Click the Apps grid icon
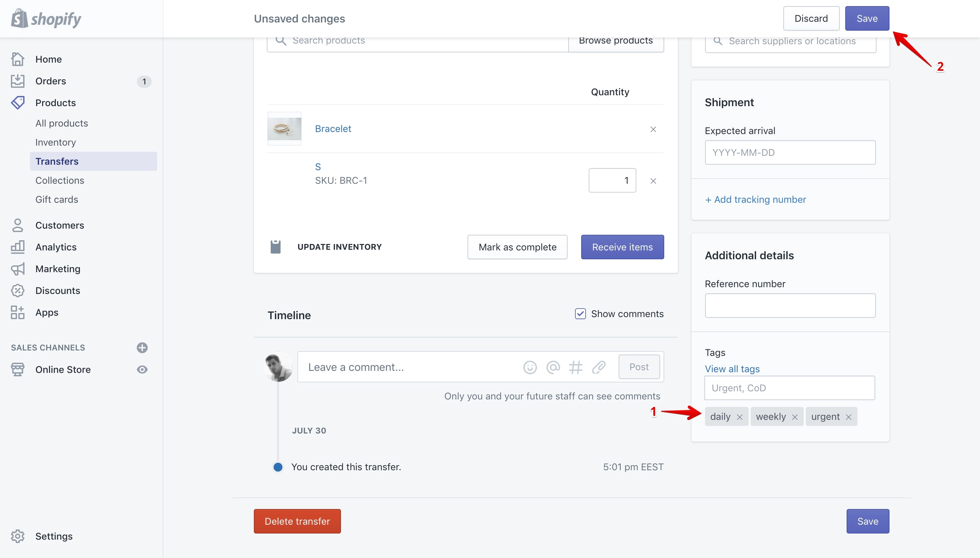The height and width of the screenshot is (558, 980). point(18,312)
